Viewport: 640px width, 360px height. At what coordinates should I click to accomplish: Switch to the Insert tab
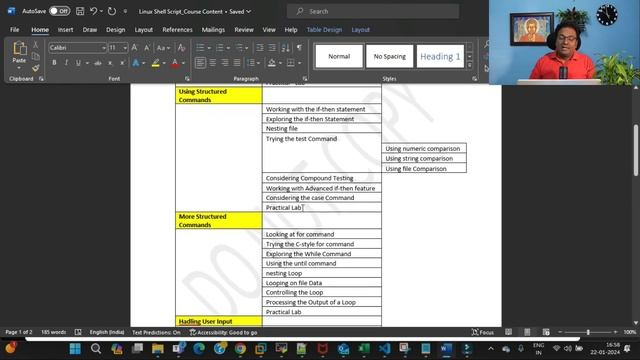click(65, 30)
